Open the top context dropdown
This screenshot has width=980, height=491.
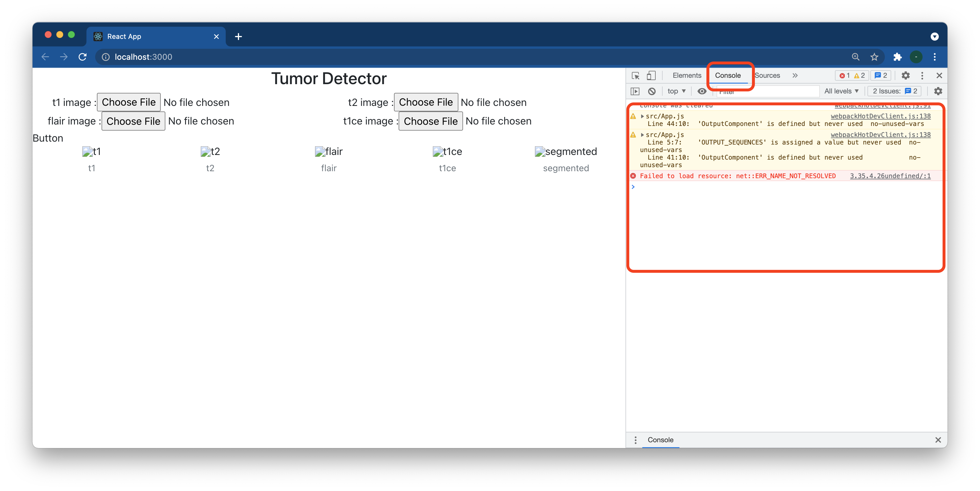click(676, 91)
